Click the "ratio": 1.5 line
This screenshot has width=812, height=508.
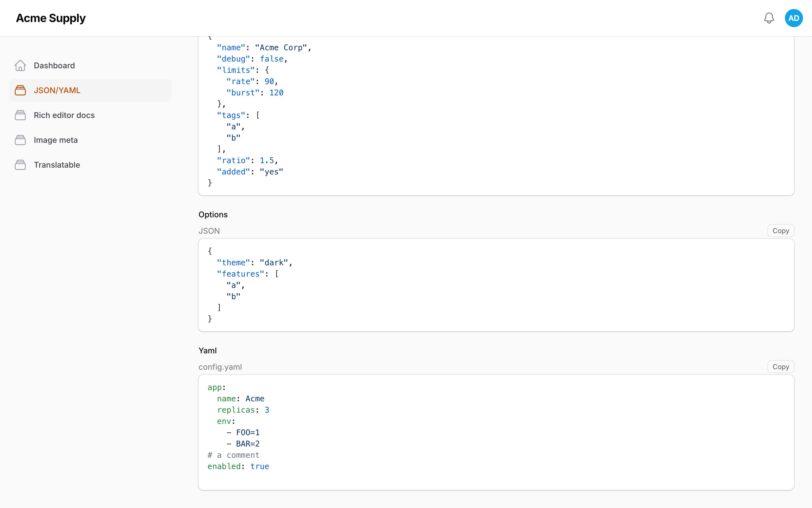[x=248, y=161]
